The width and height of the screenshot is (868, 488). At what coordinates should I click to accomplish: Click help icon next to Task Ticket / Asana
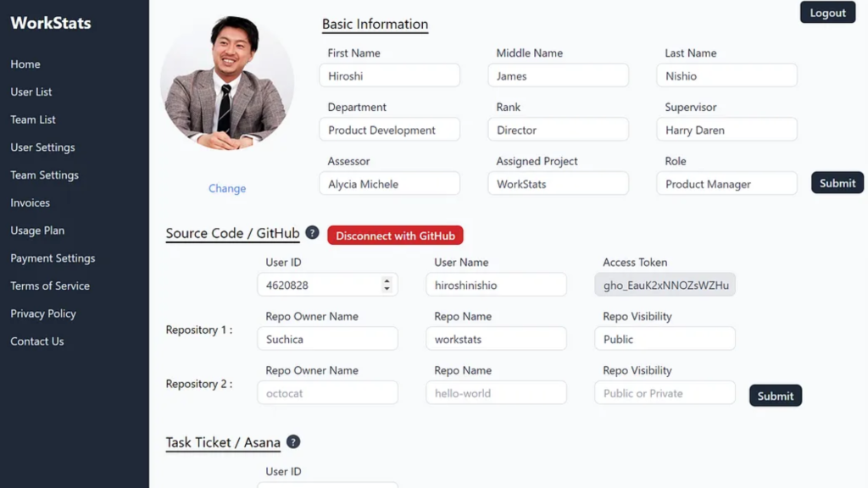pyautogui.click(x=293, y=442)
